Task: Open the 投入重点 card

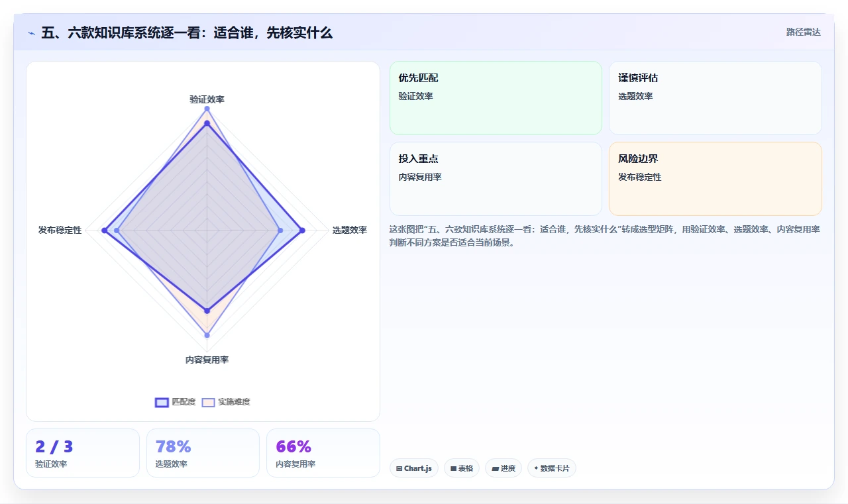Action: [496, 179]
